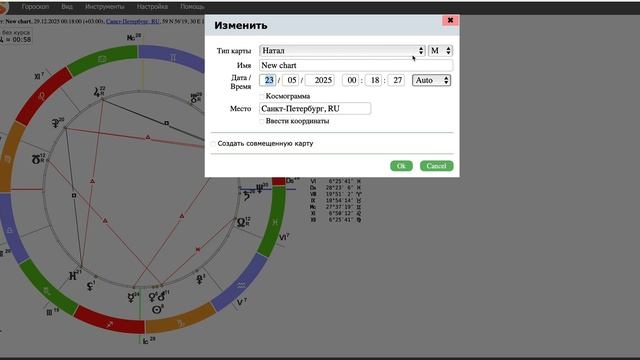Click the Uranus glyph marked R 29
This screenshot has height=360, width=640.
coord(193,99)
